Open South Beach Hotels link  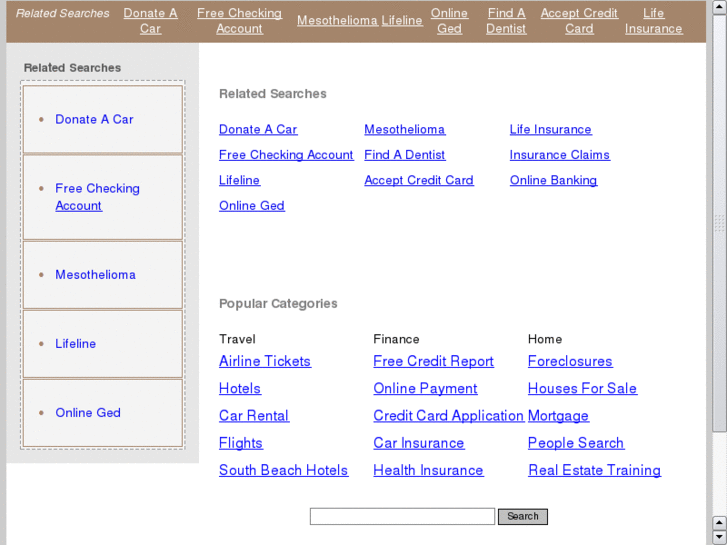tap(283, 470)
